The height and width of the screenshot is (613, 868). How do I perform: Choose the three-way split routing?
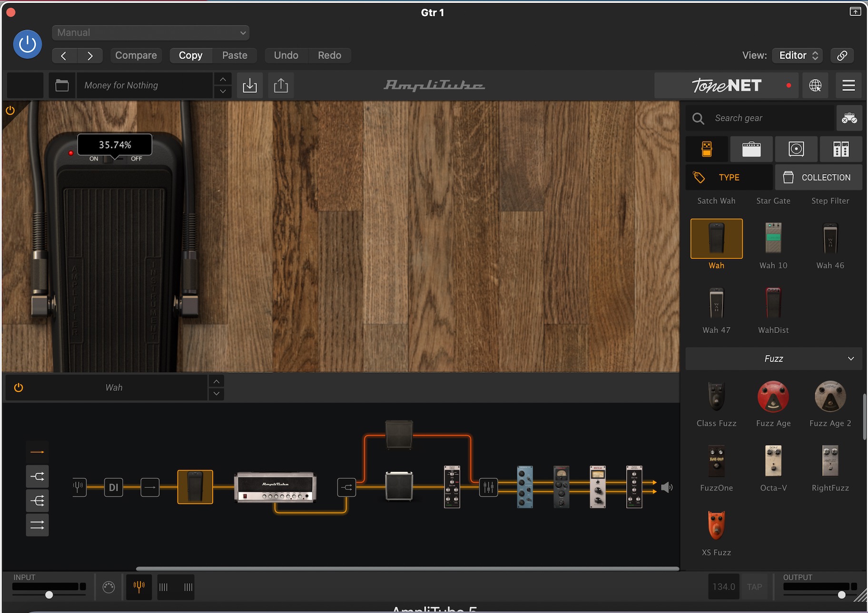37,501
